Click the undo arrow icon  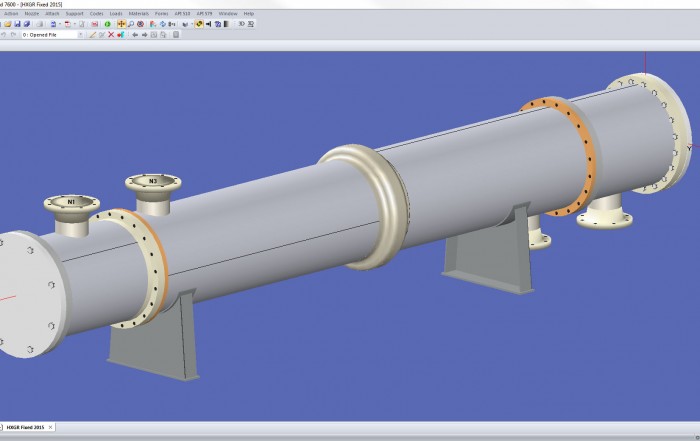(x=4, y=35)
